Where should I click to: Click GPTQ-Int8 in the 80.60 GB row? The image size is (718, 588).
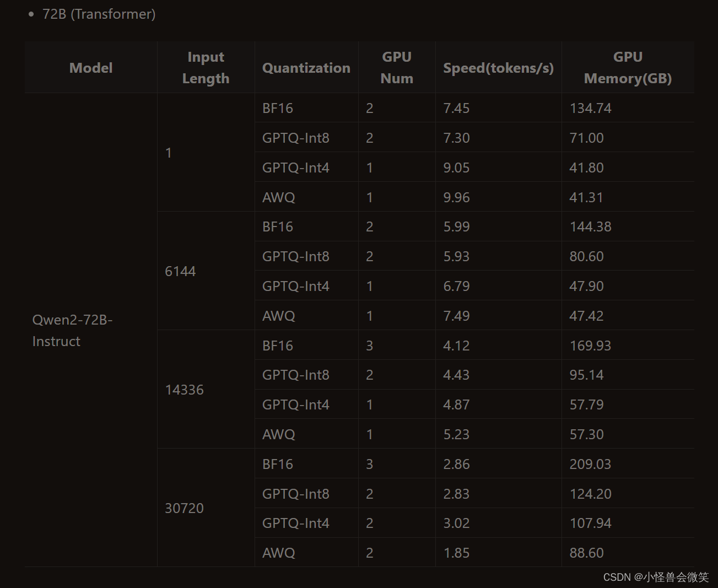[295, 256]
